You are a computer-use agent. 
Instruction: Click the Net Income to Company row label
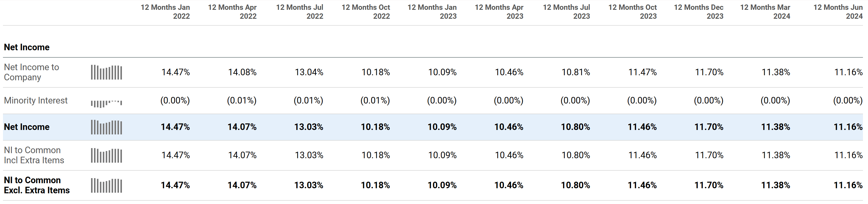[x=31, y=72]
